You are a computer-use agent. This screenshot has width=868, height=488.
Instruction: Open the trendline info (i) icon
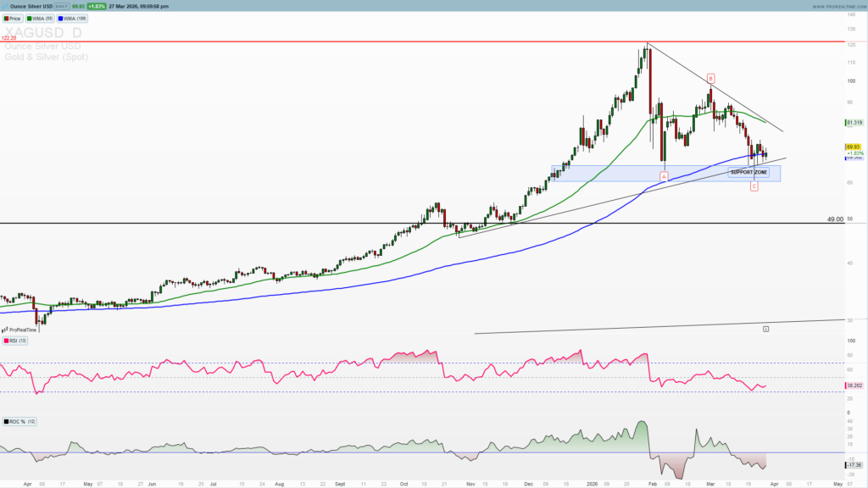(765, 328)
